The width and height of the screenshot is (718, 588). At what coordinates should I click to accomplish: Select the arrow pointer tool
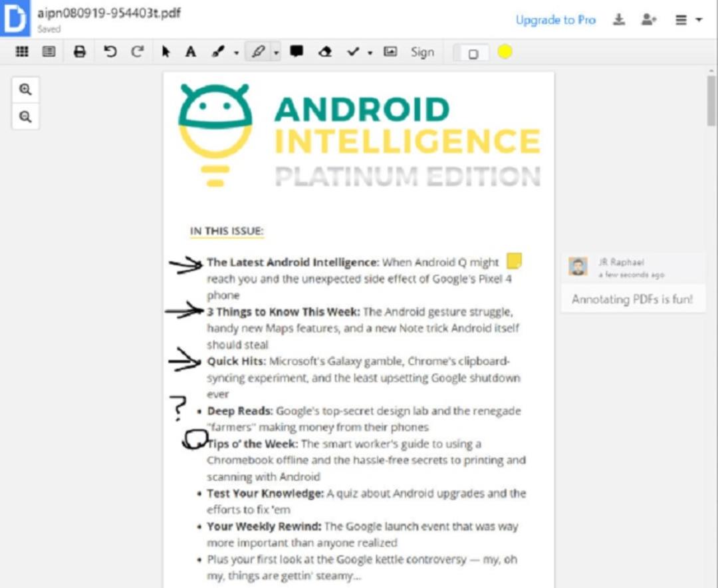[166, 51]
